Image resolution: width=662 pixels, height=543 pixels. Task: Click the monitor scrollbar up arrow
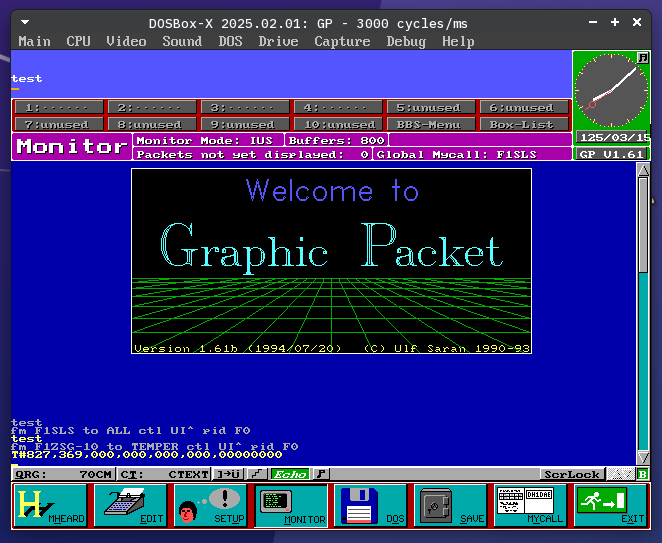point(643,170)
